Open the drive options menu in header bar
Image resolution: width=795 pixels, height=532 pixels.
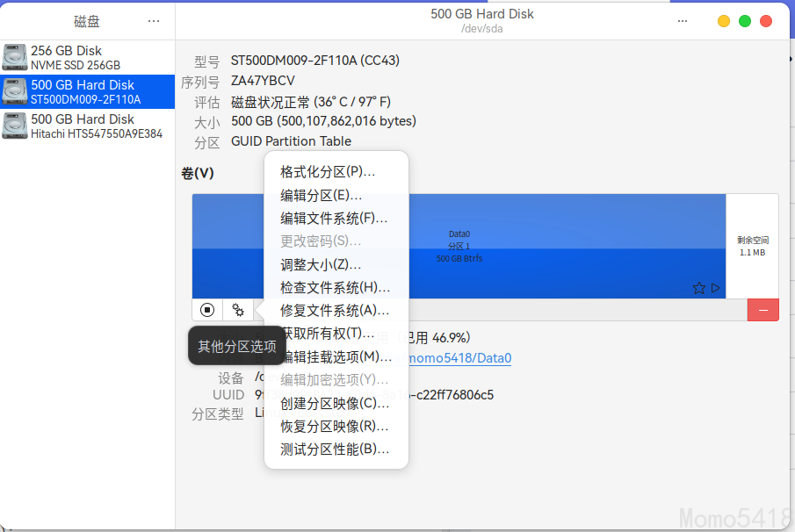coord(683,20)
